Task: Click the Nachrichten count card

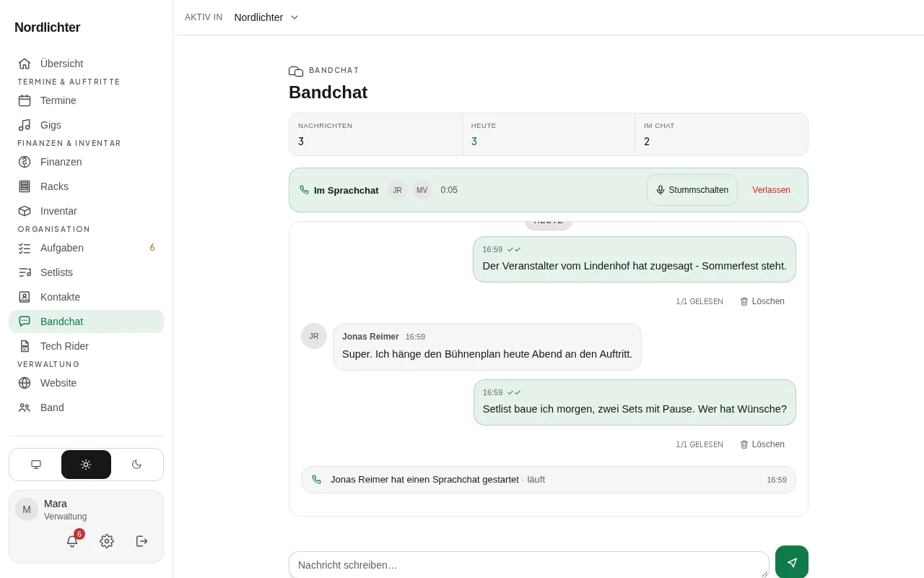Action: 375,134
